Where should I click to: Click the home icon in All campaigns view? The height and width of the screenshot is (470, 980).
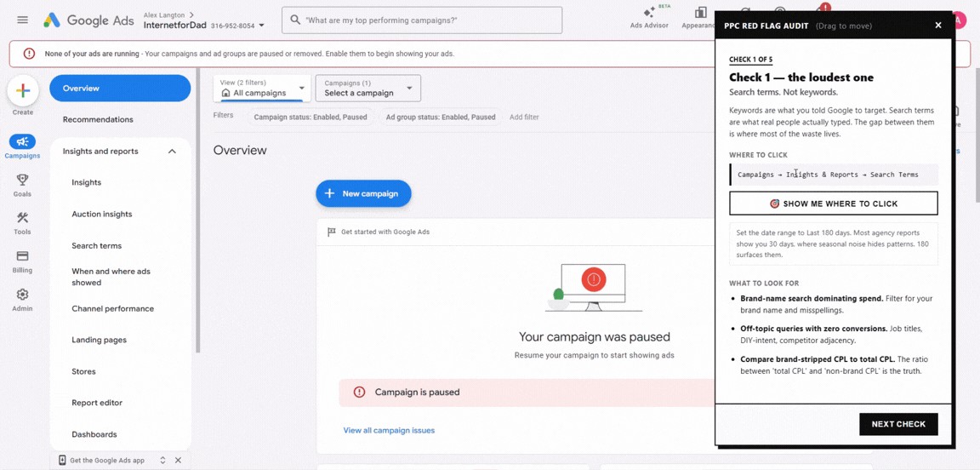225,94
